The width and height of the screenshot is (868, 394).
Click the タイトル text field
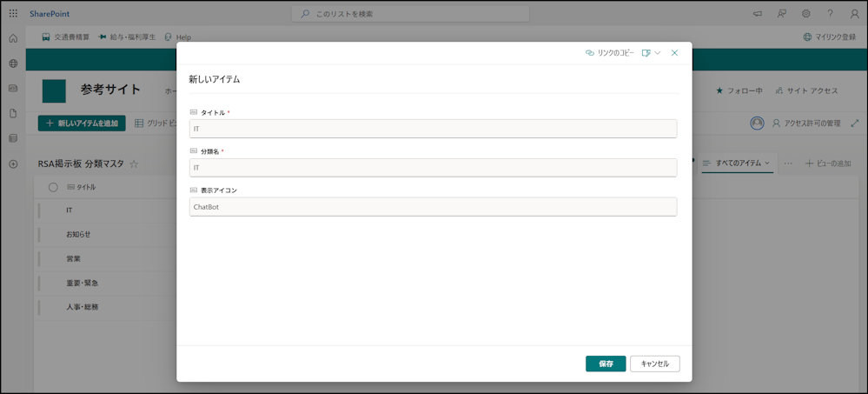coord(433,129)
